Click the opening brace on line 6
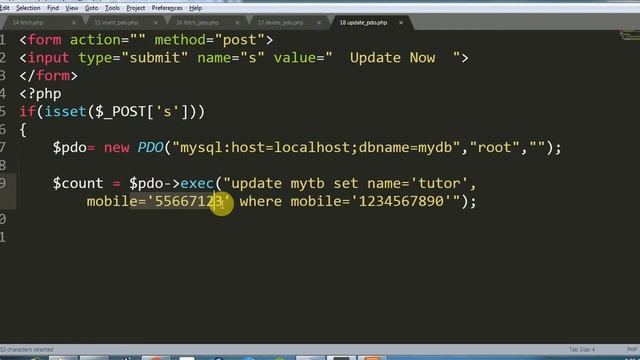Image resolution: width=640 pixels, height=360 pixels. pos(23,130)
